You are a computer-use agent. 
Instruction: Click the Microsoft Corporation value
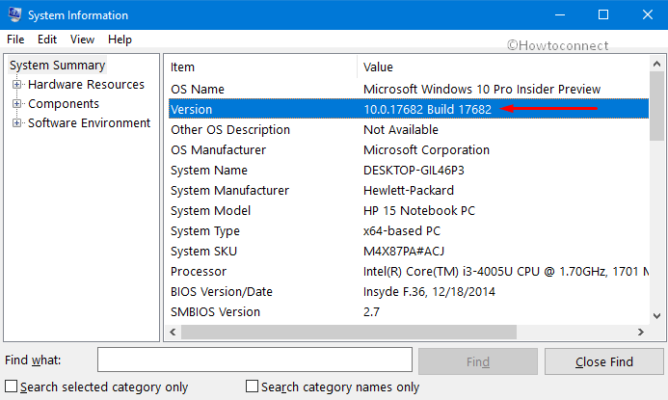(x=426, y=150)
